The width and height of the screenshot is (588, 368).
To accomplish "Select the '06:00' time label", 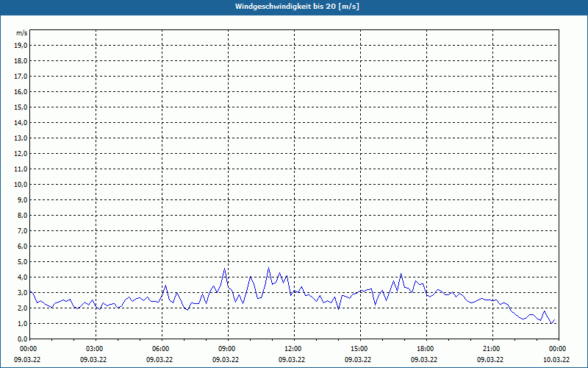I will tap(159, 349).
